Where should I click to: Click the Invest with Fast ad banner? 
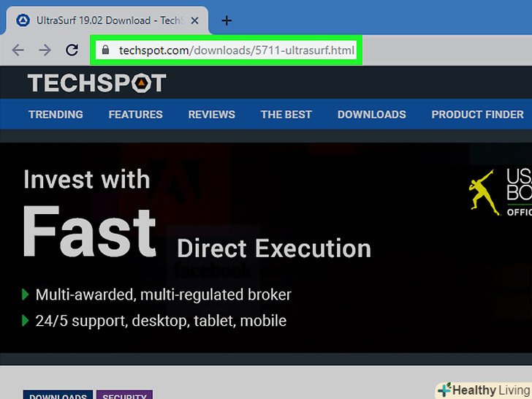pos(266,248)
